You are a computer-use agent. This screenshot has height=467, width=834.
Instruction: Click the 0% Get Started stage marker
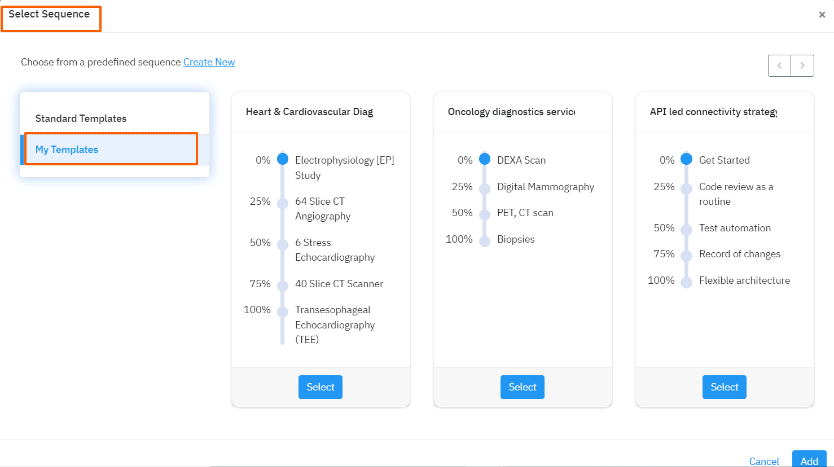pos(686,160)
